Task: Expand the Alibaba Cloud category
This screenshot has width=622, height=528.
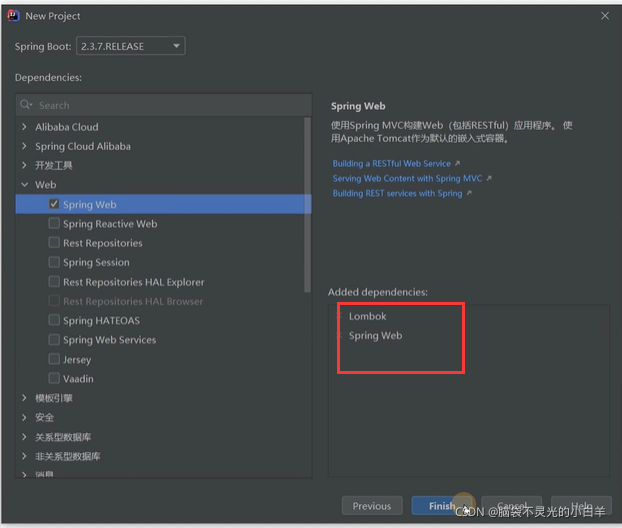Action: pos(24,127)
